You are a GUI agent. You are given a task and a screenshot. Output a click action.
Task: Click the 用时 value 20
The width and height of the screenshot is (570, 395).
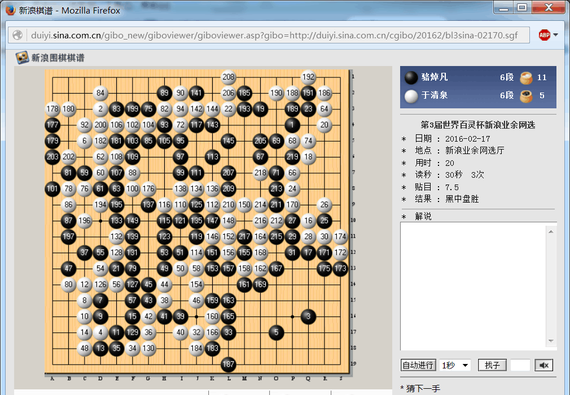[450, 163]
